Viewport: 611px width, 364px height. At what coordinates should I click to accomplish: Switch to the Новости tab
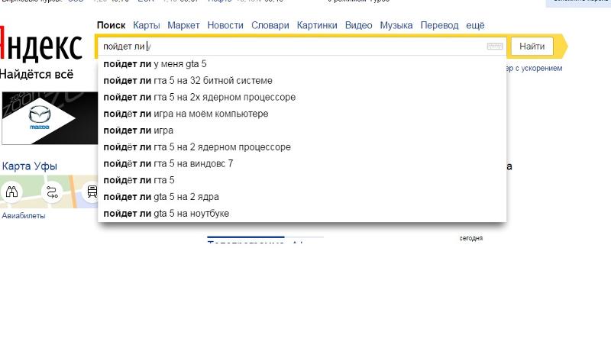tap(225, 25)
